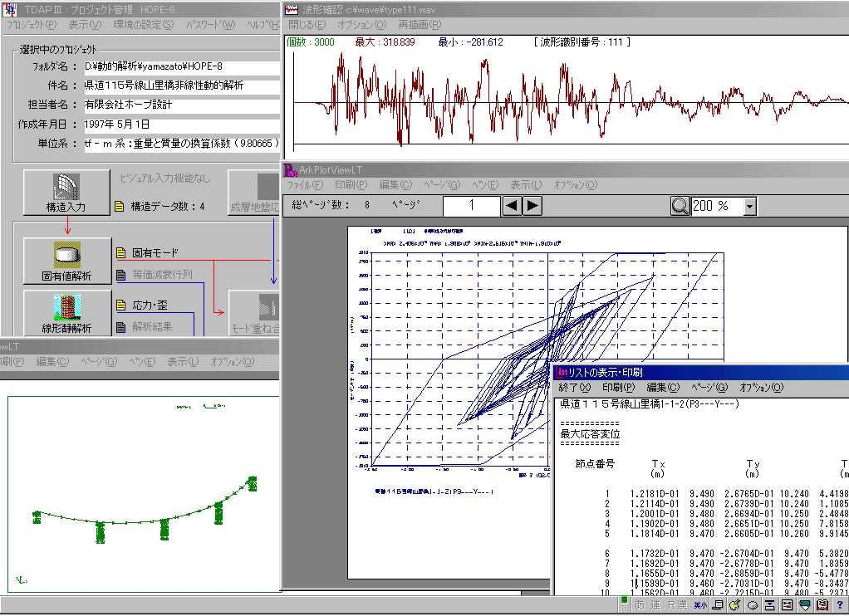Open the 環境の設定(S) menu

144,25
